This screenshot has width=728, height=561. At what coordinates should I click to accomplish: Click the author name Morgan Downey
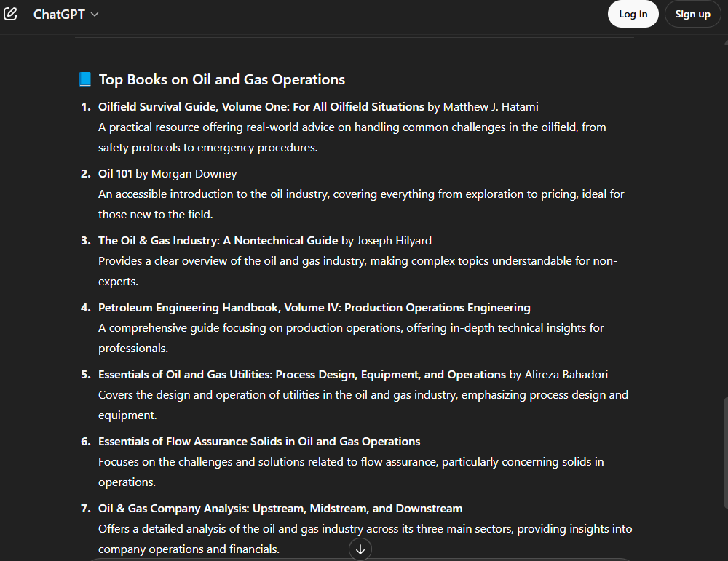pos(194,174)
